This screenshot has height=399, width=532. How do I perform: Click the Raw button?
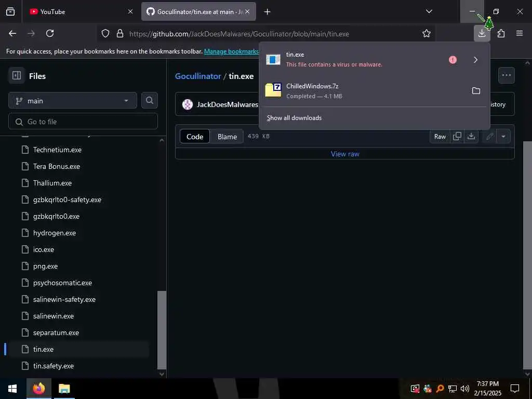click(440, 137)
